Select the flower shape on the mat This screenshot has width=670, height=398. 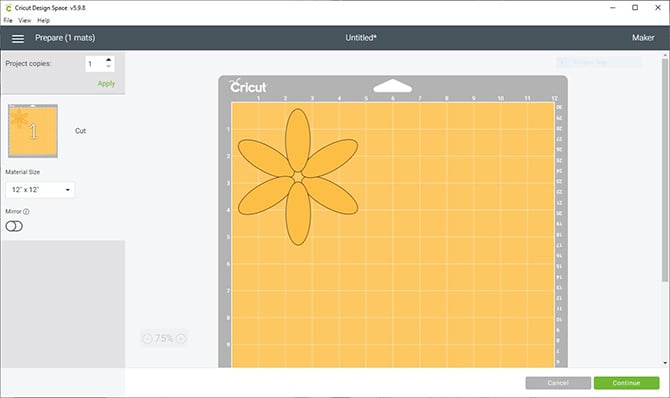(x=298, y=177)
